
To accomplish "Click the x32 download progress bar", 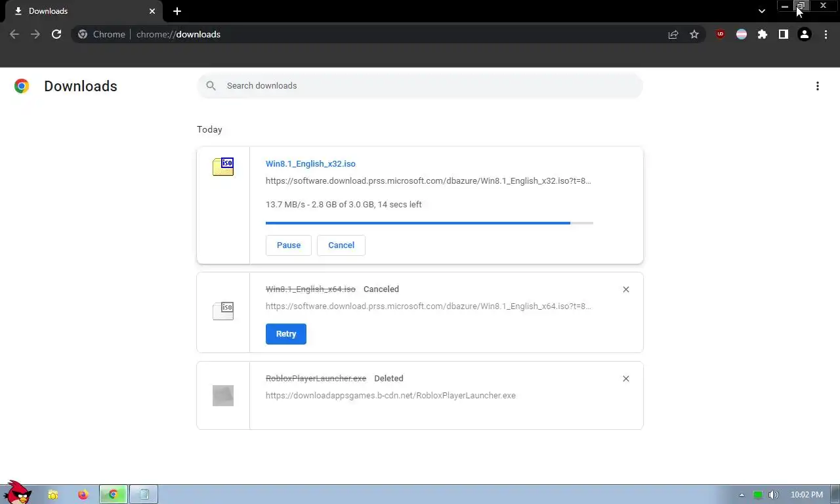I will tap(429, 223).
